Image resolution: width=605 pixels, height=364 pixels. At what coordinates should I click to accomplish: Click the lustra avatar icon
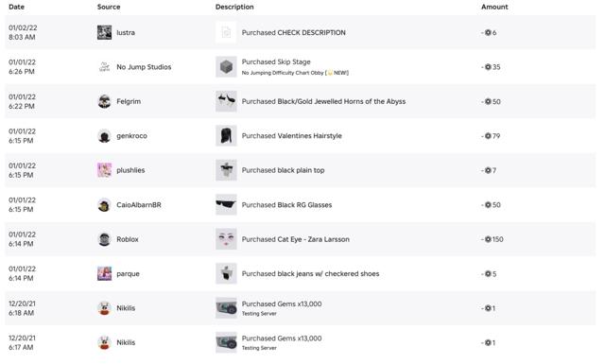tap(104, 32)
